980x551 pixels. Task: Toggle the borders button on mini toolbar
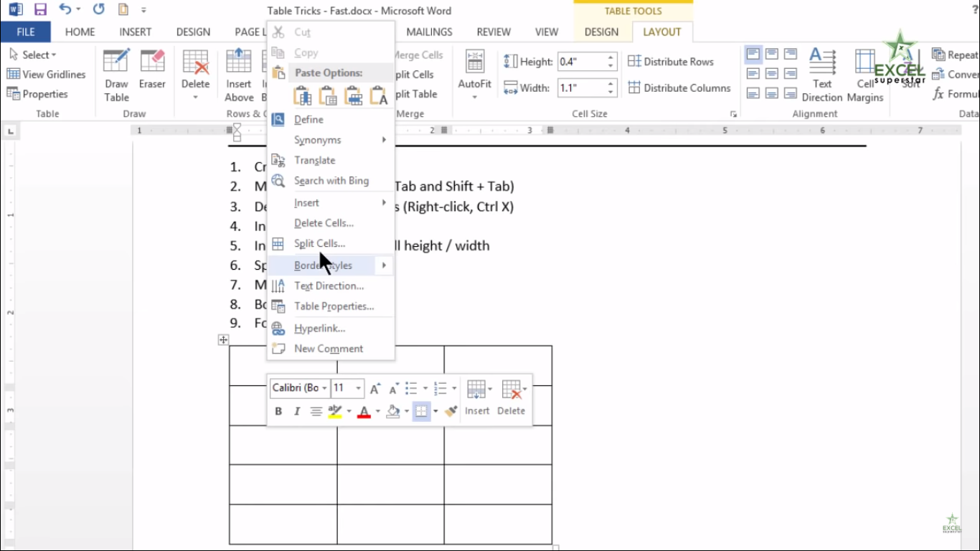(421, 411)
